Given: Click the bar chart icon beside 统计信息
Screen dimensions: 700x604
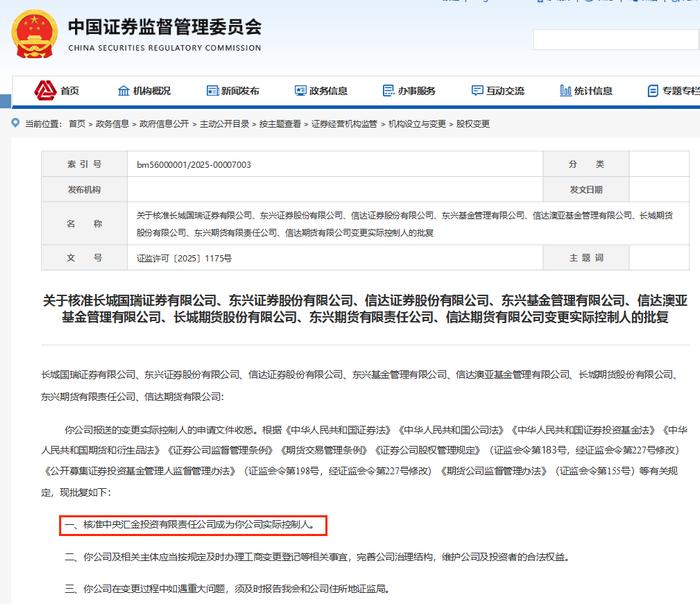Looking at the screenshot, I should pos(566,91).
